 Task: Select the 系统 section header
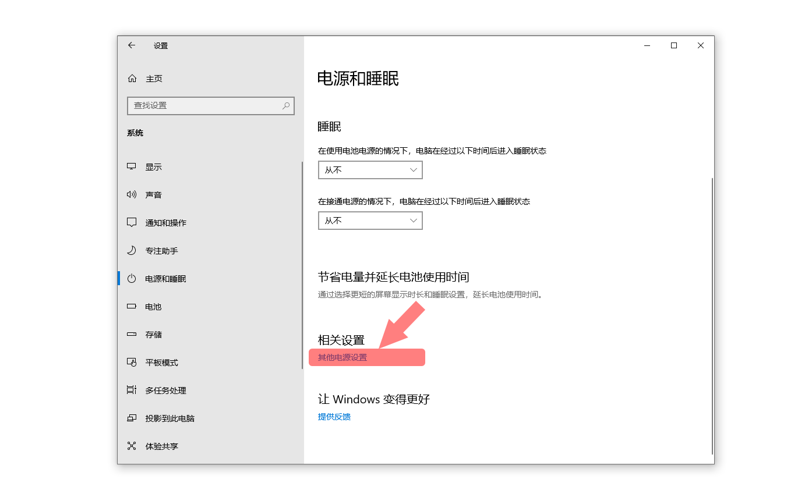(135, 133)
